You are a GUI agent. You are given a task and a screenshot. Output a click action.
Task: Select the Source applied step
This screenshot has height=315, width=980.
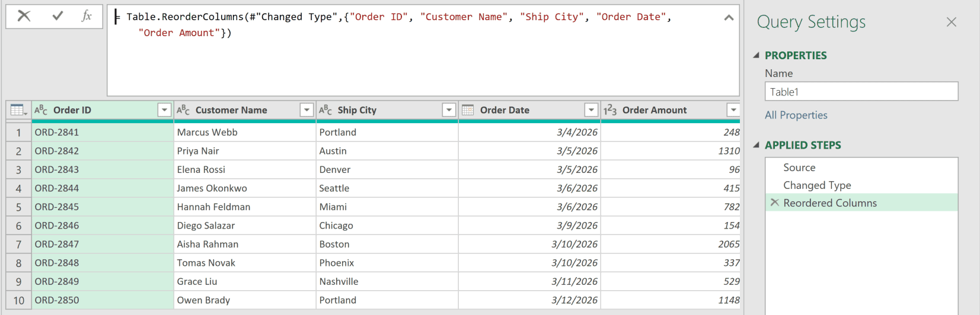coord(861,168)
